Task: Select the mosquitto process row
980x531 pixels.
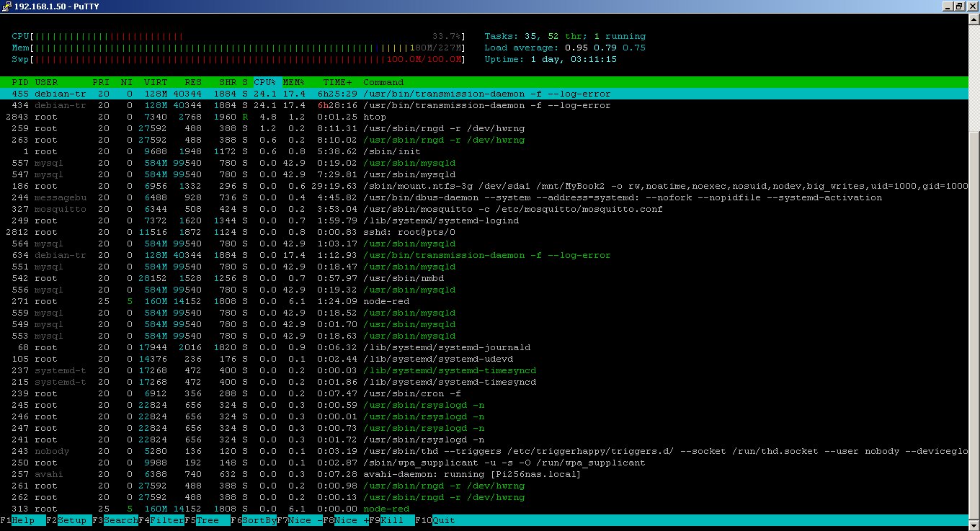Action: pyautogui.click(x=484, y=209)
